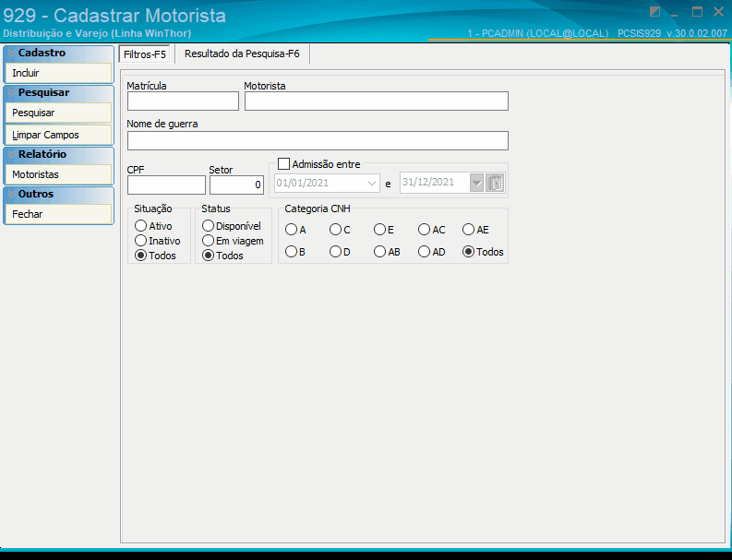Click the Incluir button
732x560 pixels.
(x=59, y=73)
